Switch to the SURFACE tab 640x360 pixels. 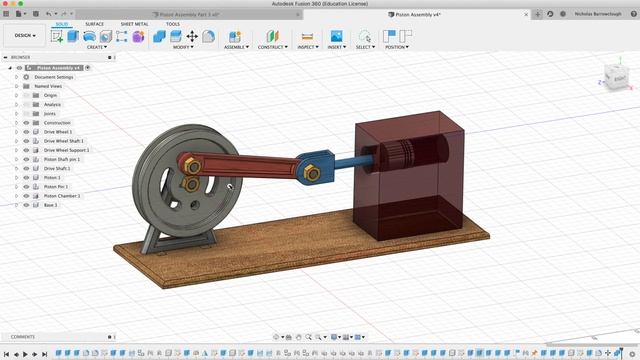pos(94,24)
